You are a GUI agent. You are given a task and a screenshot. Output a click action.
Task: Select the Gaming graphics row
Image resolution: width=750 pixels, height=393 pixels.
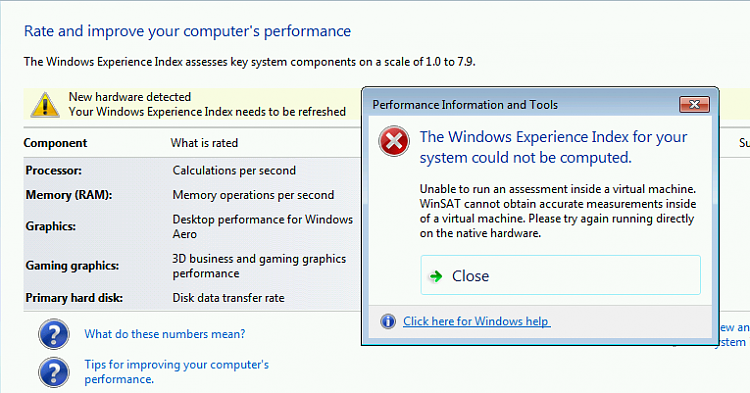click(x=192, y=266)
